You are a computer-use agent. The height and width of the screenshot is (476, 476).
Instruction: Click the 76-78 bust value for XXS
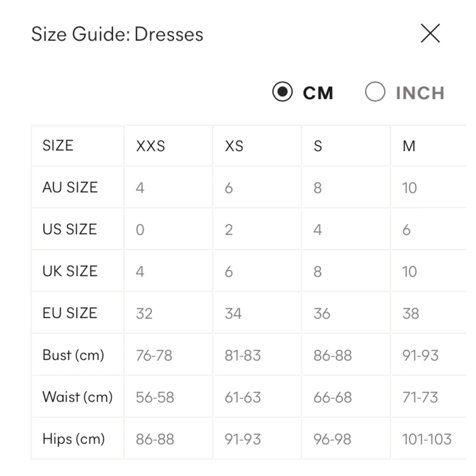(154, 355)
